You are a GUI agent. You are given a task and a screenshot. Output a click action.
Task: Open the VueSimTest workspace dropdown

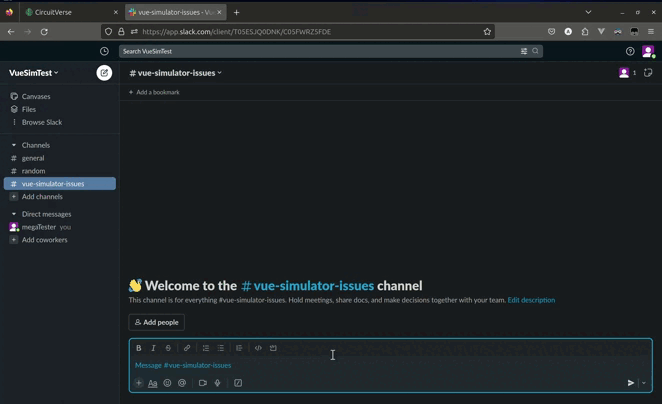(34, 73)
